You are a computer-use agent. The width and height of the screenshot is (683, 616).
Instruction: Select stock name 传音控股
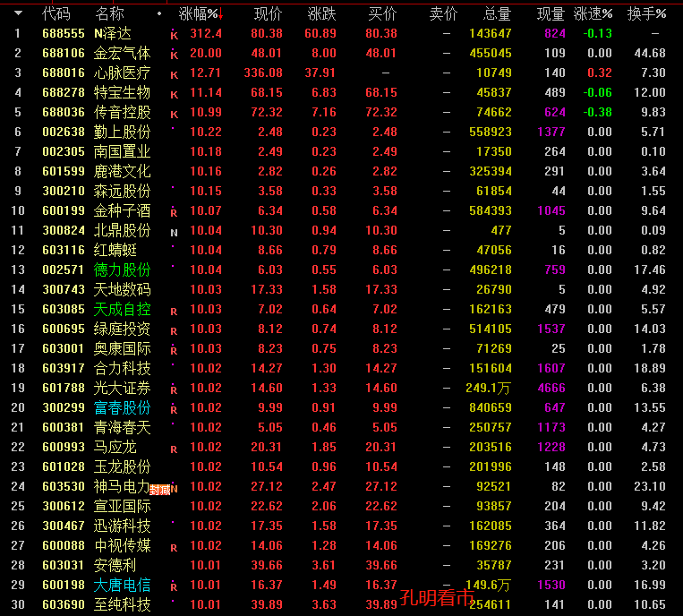(x=122, y=113)
